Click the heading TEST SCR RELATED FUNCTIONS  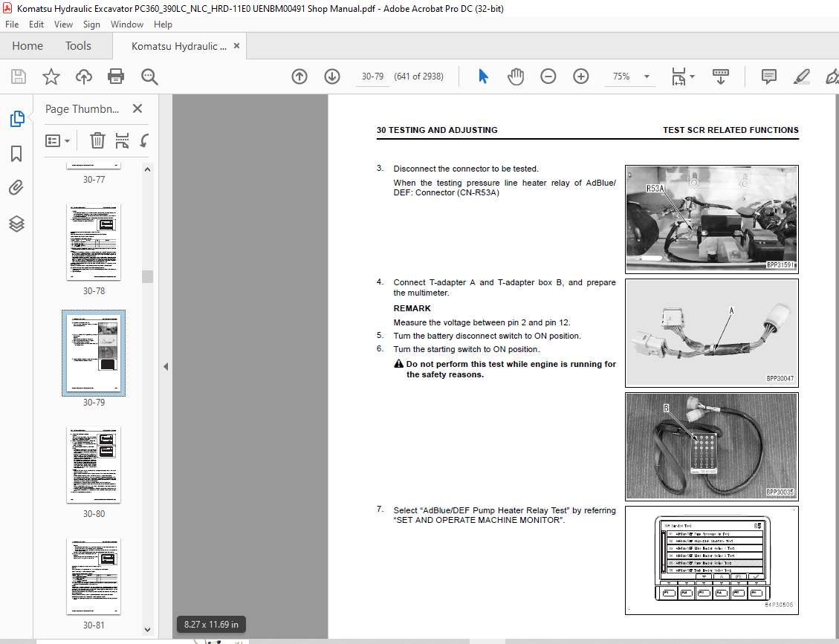point(731,130)
